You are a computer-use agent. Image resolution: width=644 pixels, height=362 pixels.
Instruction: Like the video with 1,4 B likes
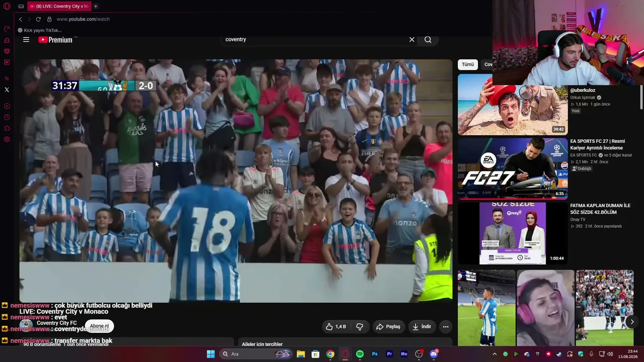click(x=336, y=327)
